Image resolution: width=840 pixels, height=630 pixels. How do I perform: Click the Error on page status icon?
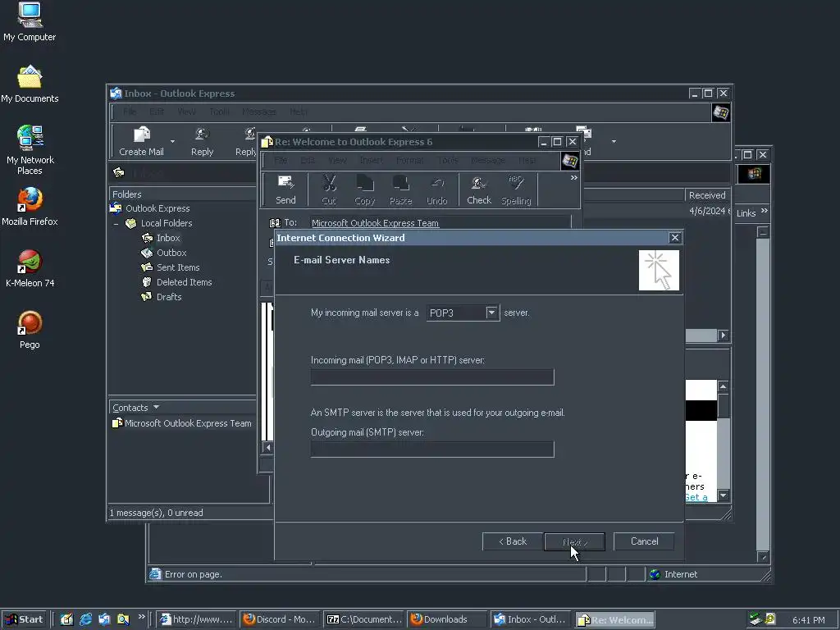[155, 574]
